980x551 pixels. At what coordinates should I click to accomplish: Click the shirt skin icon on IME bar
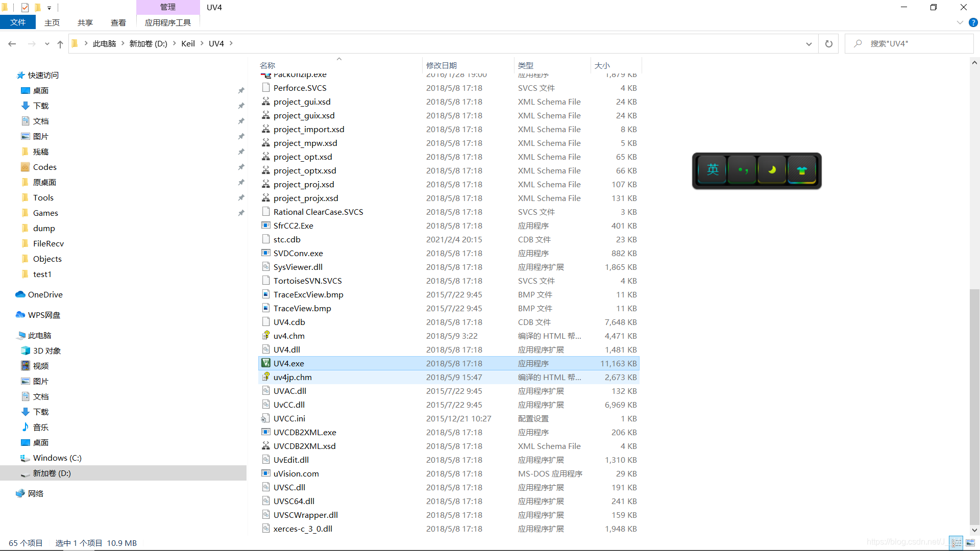pyautogui.click(x=802, y=170)
